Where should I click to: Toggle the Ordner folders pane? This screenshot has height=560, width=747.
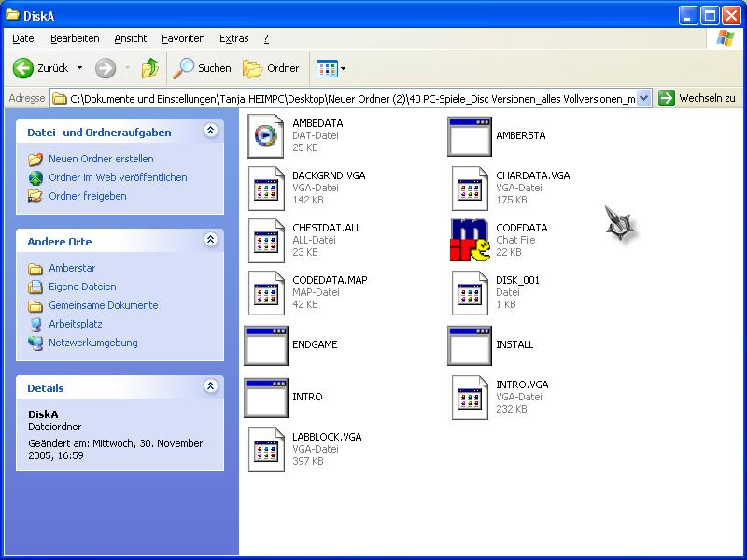tap(272, 68)
